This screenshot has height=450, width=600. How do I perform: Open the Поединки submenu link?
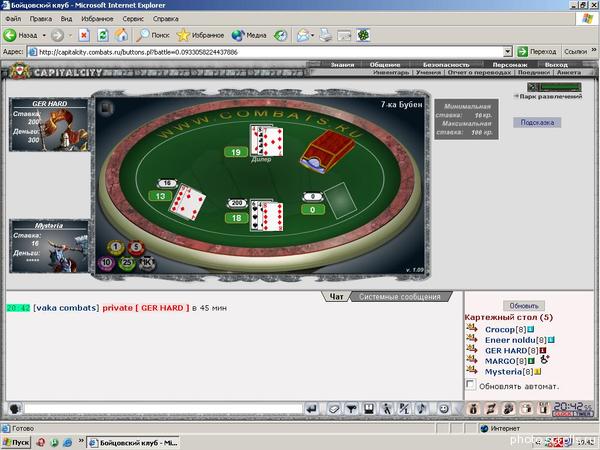pos(533,72)
